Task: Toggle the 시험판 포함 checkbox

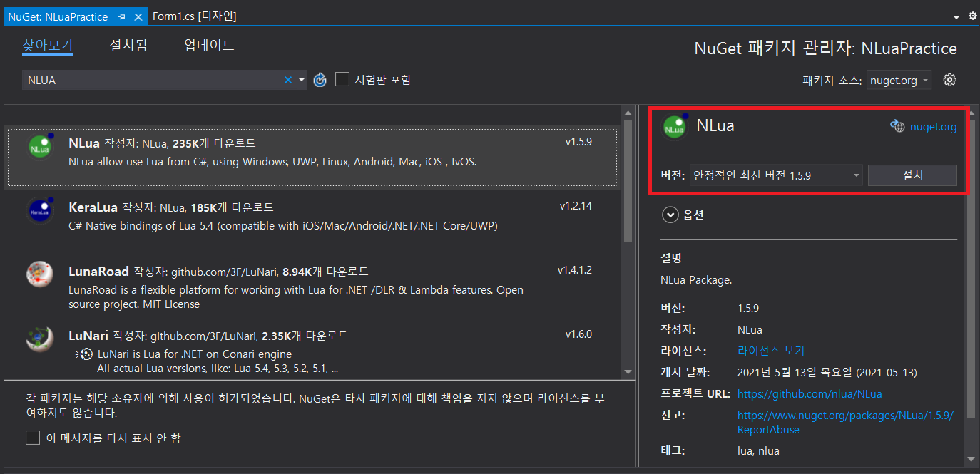Action: tap(342, 79)
